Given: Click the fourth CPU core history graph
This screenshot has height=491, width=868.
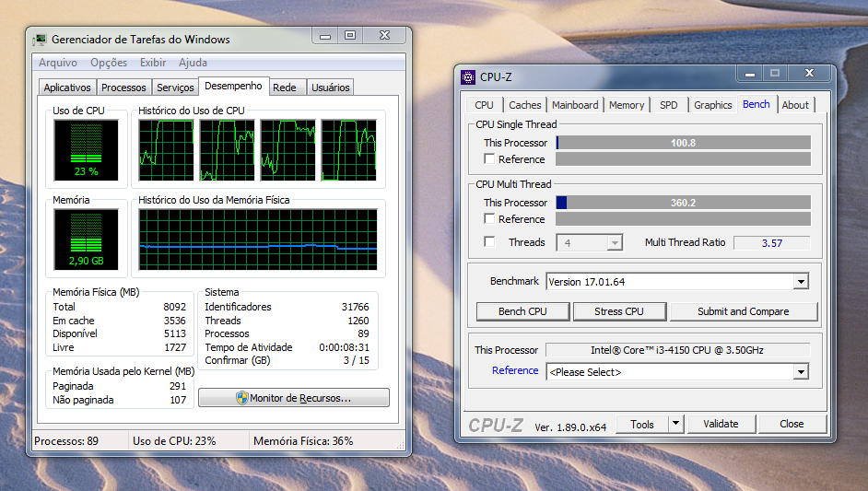Looking at the screenshot, I should tap(348, 150).
